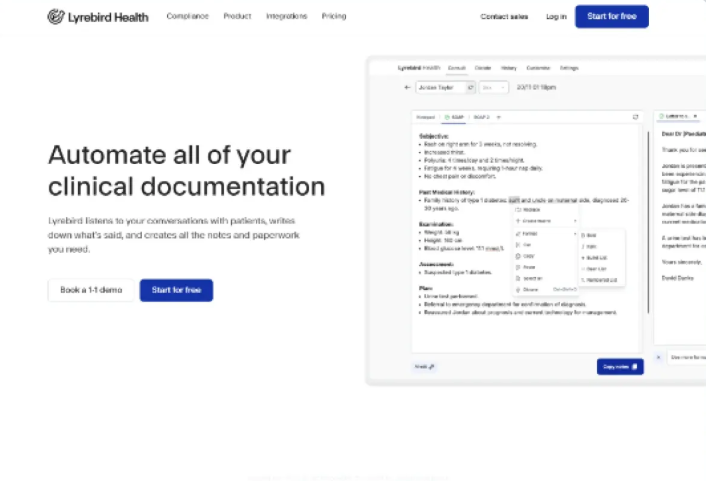Click the Lyrebird Health logo

pos(98,17)
